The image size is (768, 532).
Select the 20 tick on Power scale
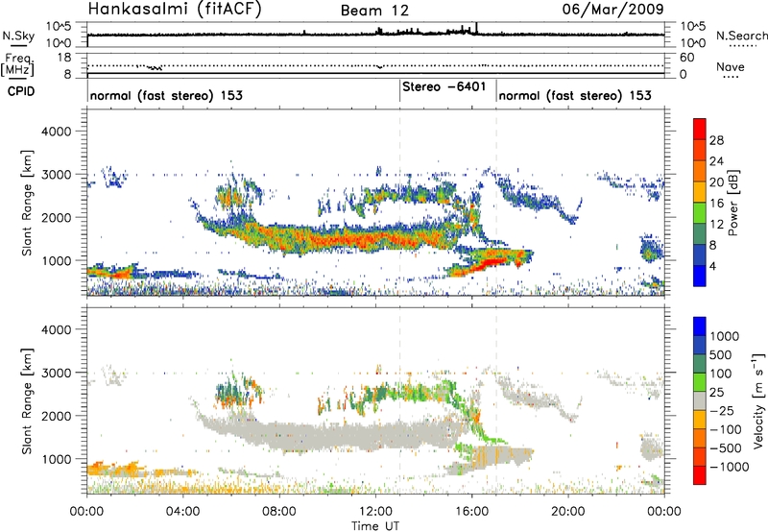[716, 182]
